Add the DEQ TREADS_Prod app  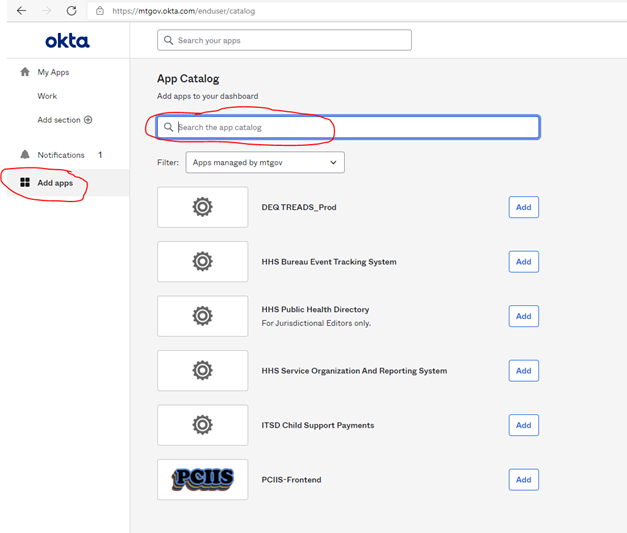tap(523, 207)
